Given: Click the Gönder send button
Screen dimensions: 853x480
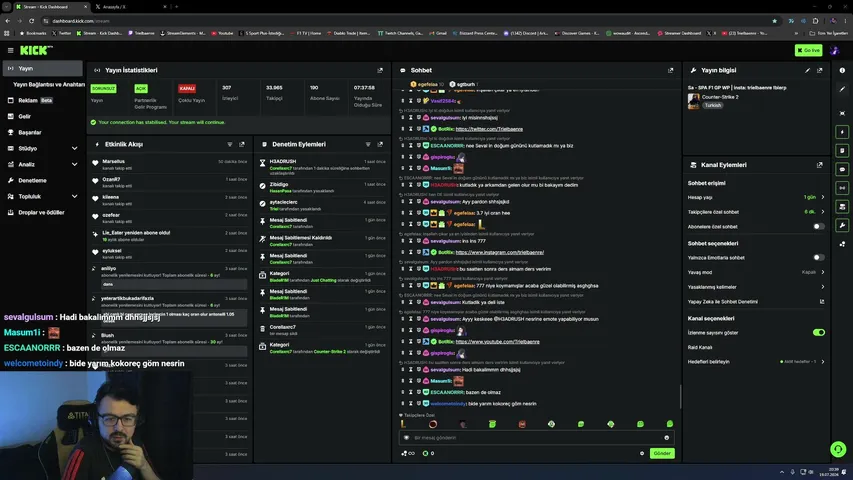Looking at the screenshot, I should click(x=662, y=453).
